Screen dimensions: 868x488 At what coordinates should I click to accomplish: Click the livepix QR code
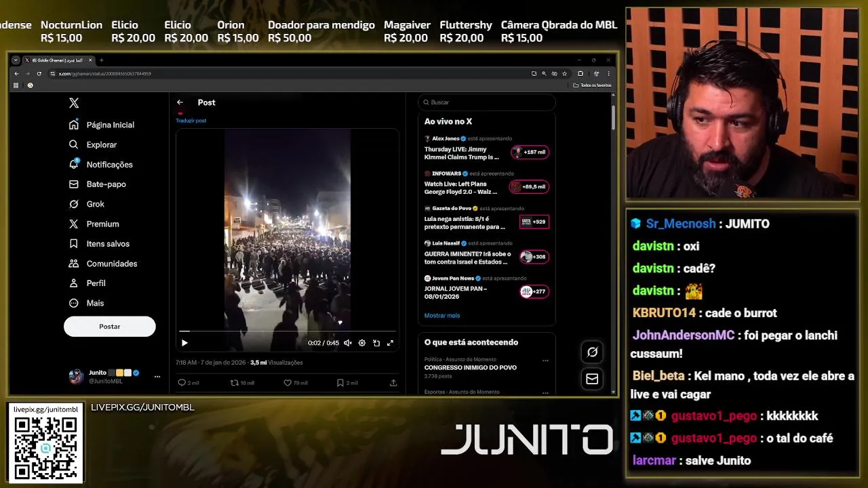pyautogui.click(x=45, y=449)
